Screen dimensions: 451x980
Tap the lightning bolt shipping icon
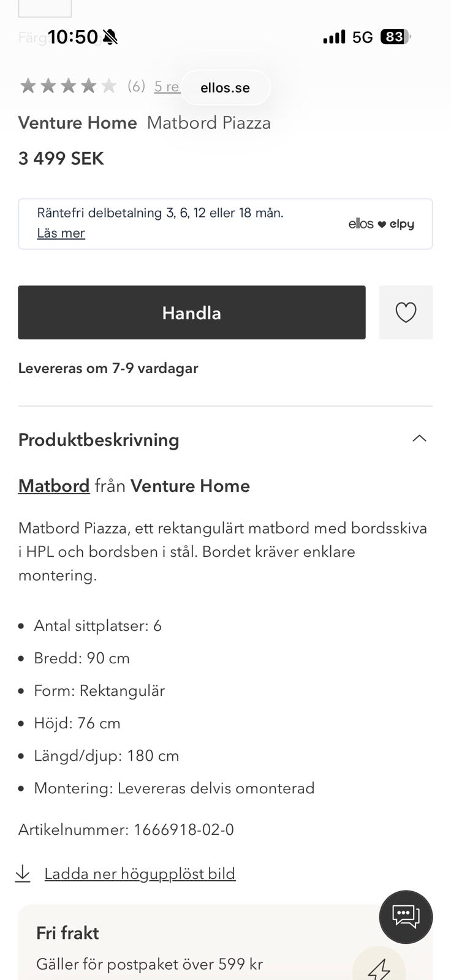(x=379, y=968)
